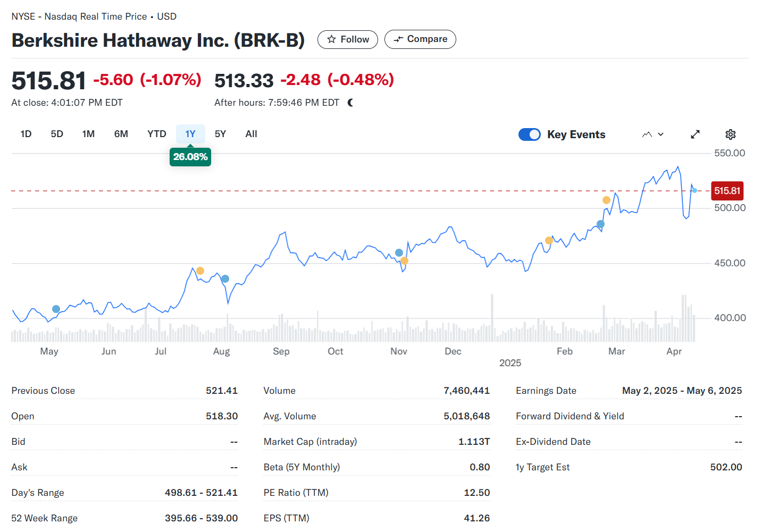Select the 1Y time range tab
This screenshot has width=762, height=532.
190,134
